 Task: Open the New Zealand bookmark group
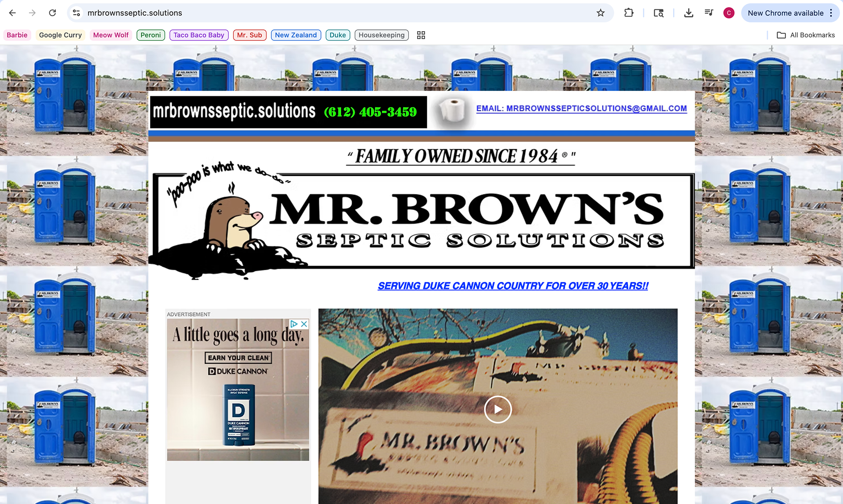pyautogui.click(x=295, y=35)
